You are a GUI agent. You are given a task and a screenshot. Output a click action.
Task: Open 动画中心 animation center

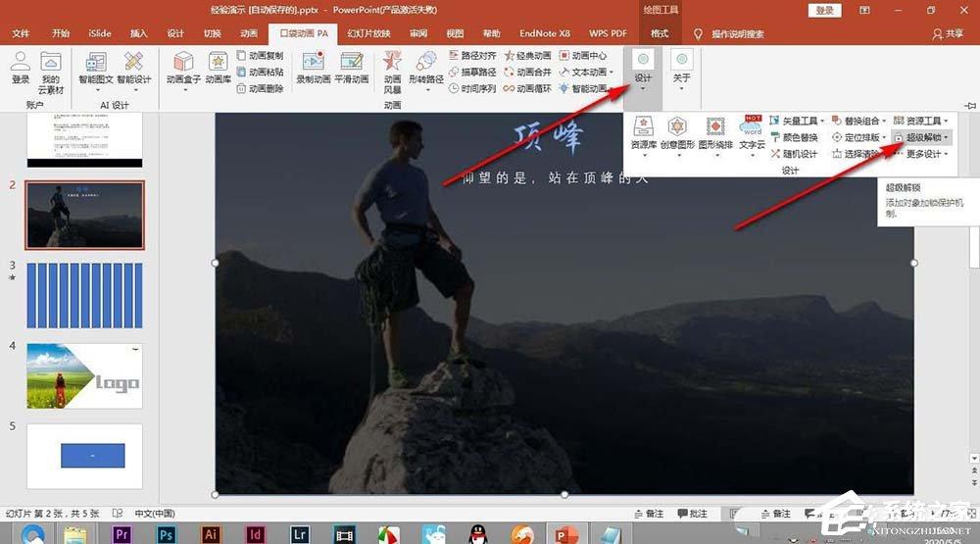(583, 56)
